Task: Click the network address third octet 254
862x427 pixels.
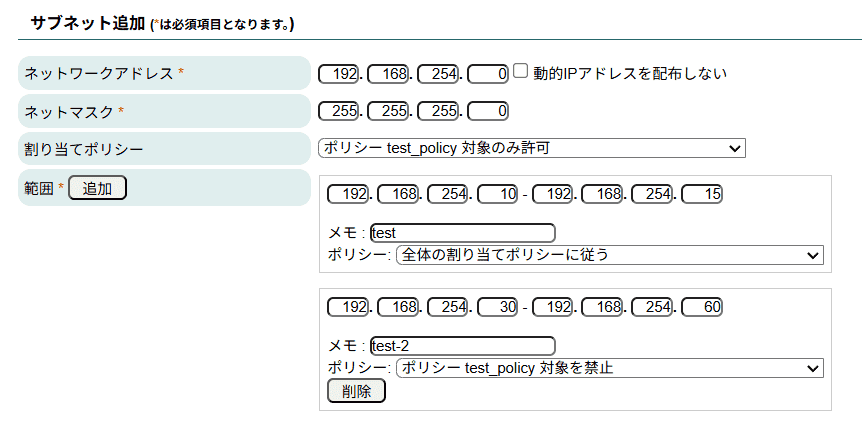Action: tap(438, 74)
